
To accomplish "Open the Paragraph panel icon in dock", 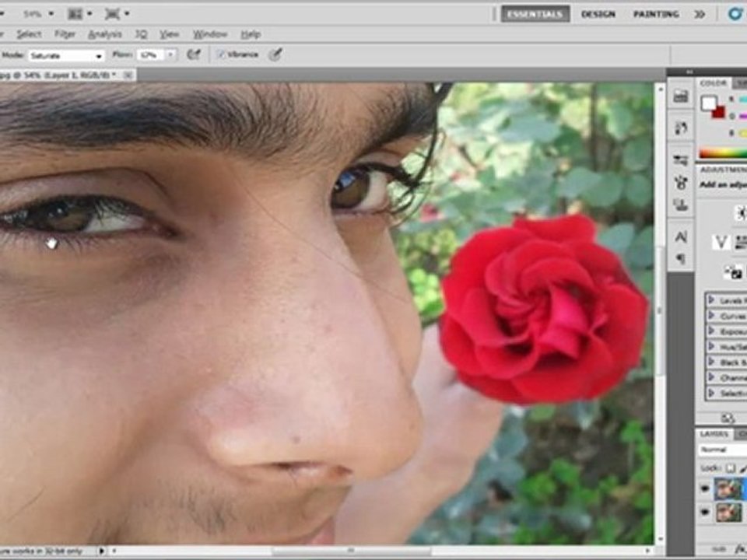I will 680,258.
